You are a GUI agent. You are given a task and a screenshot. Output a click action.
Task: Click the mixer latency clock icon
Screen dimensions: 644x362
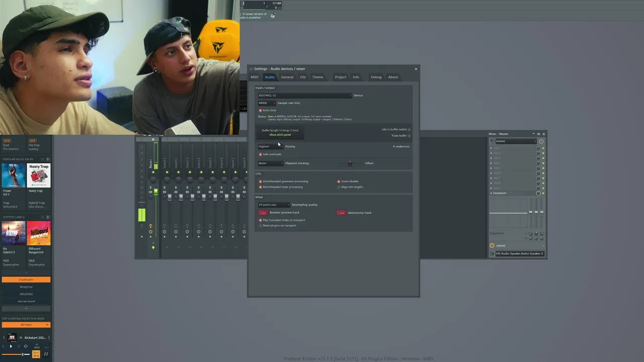tap(541, 141)
